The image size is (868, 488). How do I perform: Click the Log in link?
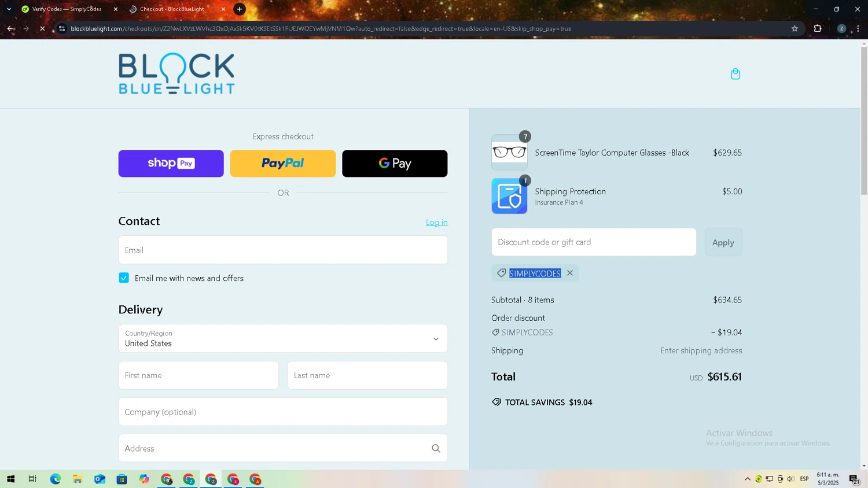(x=437, y=222)
